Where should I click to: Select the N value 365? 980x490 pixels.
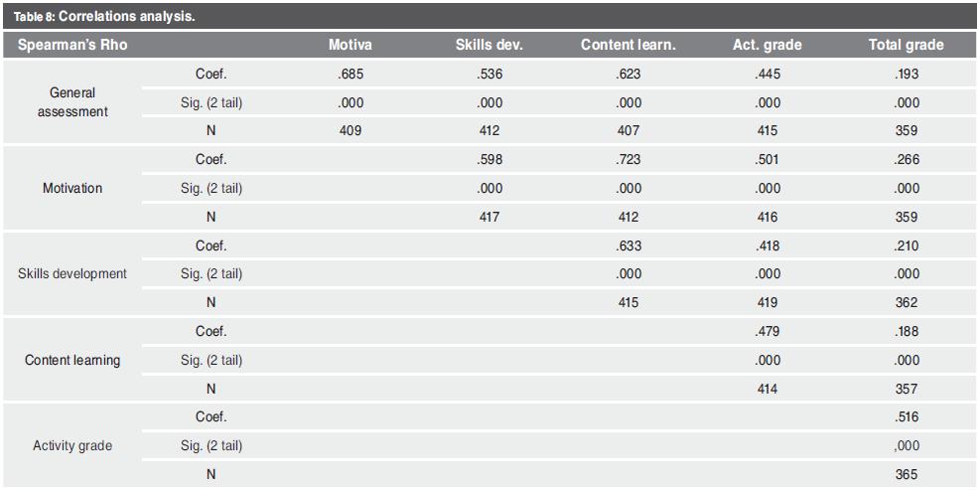[906, 474]
